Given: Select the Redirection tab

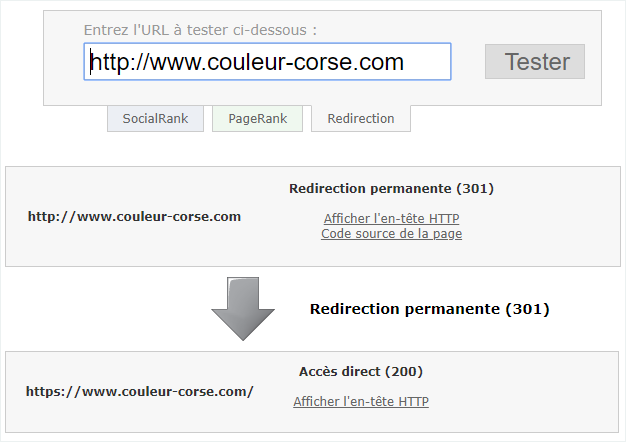Looking at the screenshot, I should point(361,118).
